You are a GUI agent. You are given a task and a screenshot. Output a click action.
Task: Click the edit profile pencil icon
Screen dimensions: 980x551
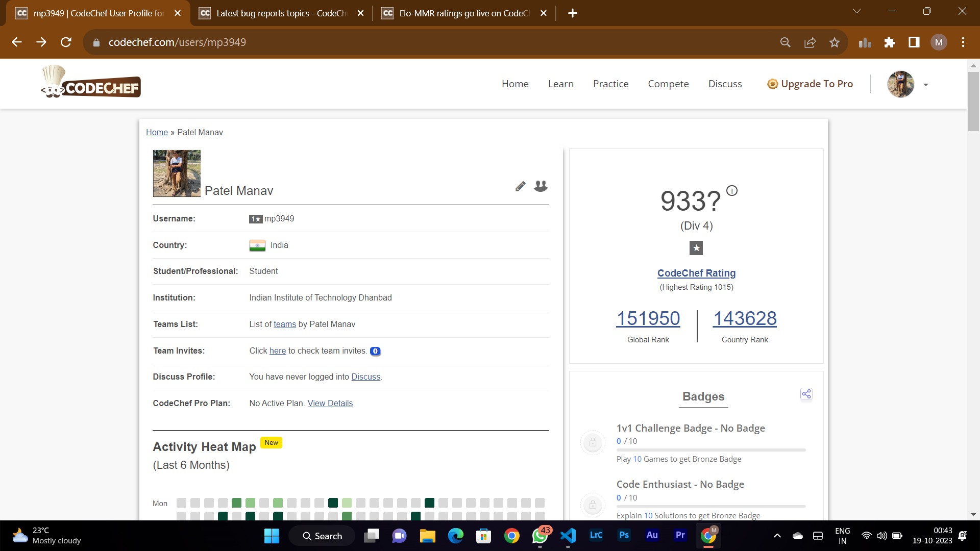520,186
